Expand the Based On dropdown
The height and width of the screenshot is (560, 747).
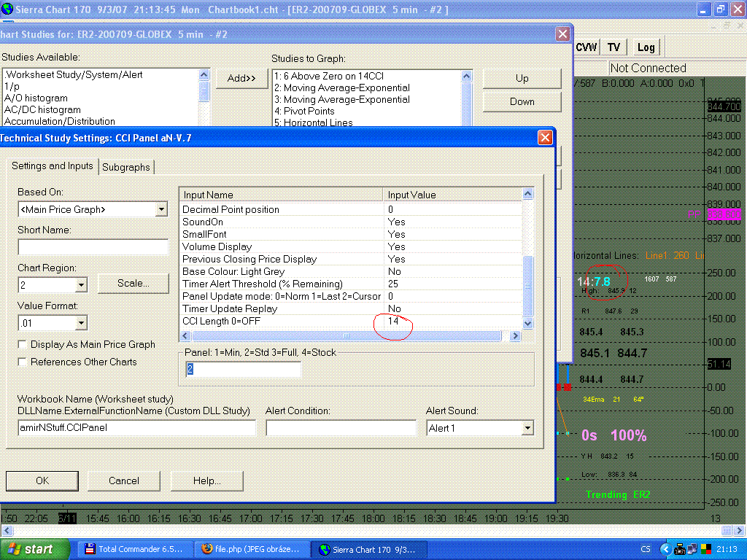(161, 210)
